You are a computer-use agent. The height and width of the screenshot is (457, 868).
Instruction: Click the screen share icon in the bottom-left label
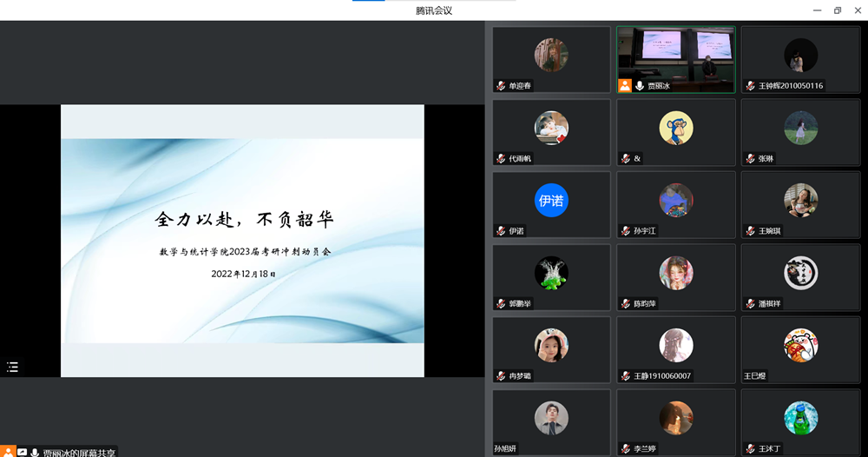coord(22,452)
